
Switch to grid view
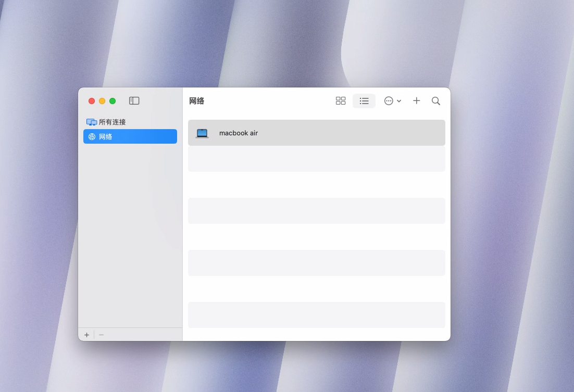click(x=341, y=100)
